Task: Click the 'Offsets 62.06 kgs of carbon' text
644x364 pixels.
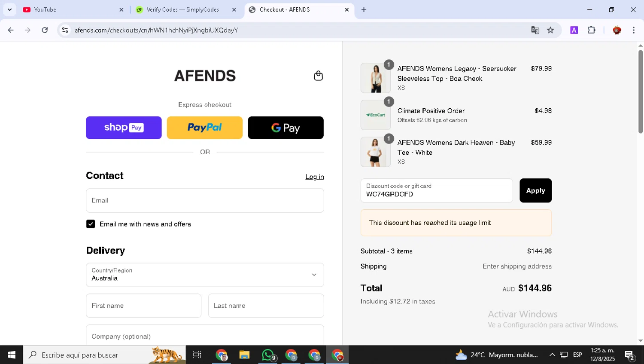Action: (x=432, y=120)
